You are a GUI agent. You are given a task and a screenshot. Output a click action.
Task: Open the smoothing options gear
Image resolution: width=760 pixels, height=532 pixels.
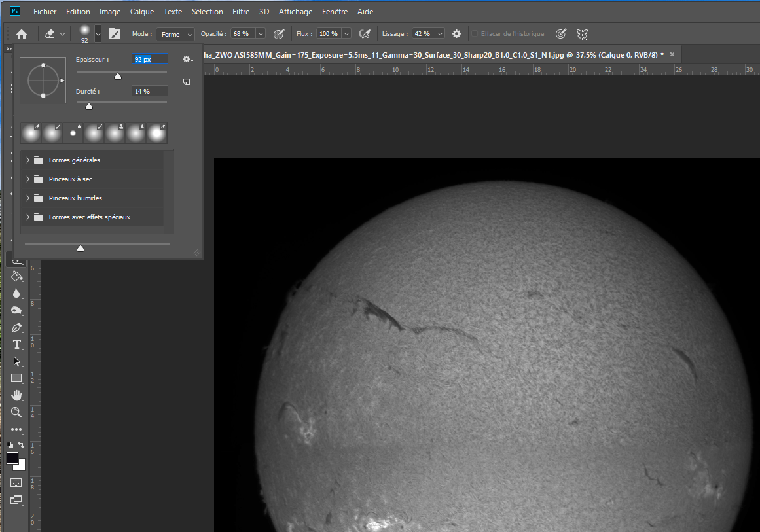[x=456, y=34]
